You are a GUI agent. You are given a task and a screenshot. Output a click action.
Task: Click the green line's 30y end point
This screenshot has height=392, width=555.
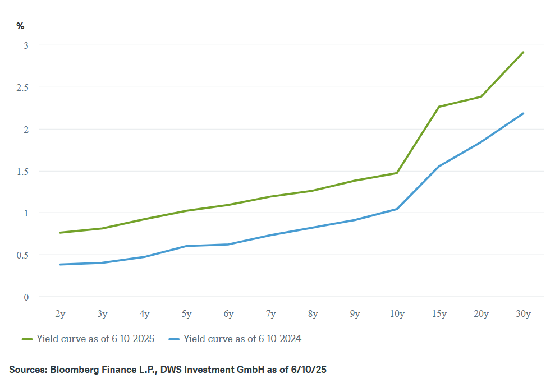[523, 52]
